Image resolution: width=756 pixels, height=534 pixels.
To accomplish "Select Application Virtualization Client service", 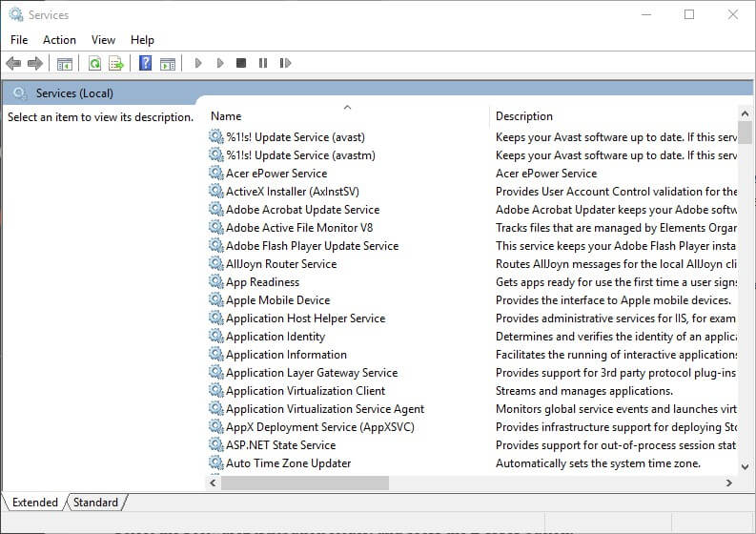I will click(306, 390).
